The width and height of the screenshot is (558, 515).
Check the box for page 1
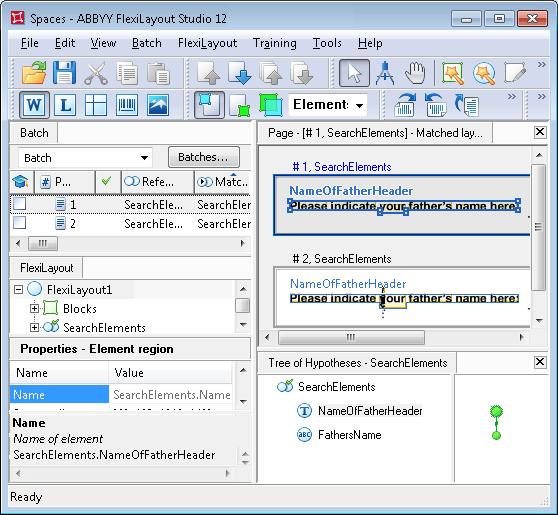[x=20, y=204]
